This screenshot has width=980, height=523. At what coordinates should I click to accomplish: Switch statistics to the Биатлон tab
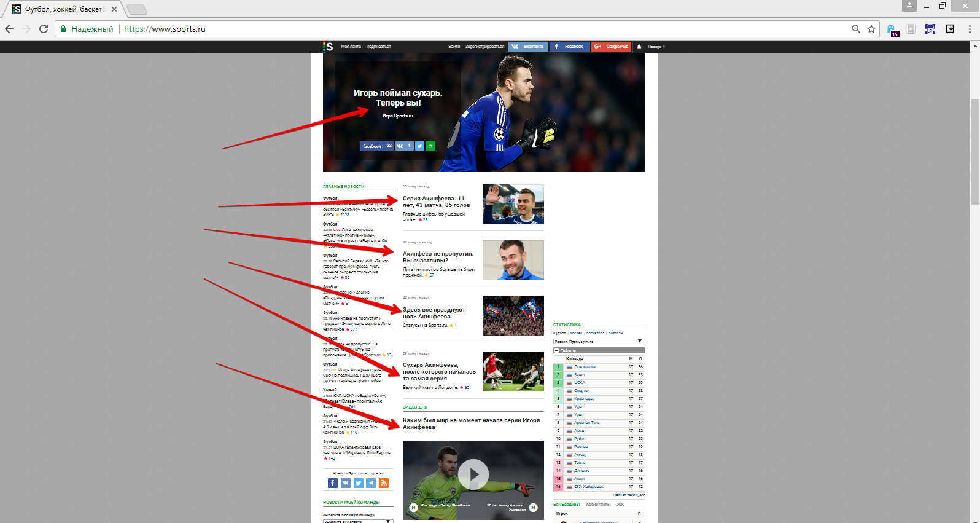(x=615, y=333)
